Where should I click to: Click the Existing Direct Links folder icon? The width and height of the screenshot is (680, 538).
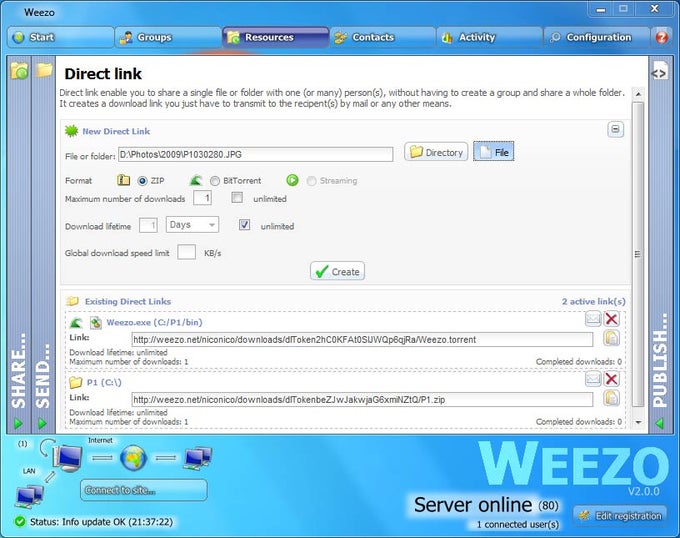coord(72,301)
